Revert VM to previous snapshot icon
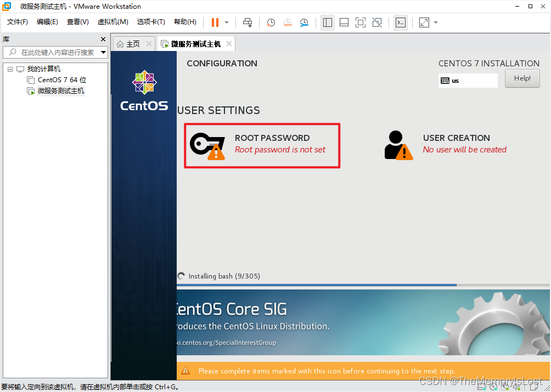This screenshot has height=392, width=551. [x=288, y=22]
